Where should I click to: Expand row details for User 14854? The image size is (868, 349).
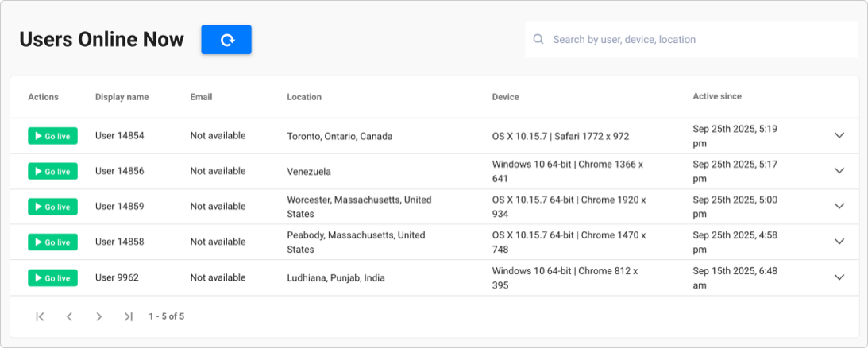(839, 135)
